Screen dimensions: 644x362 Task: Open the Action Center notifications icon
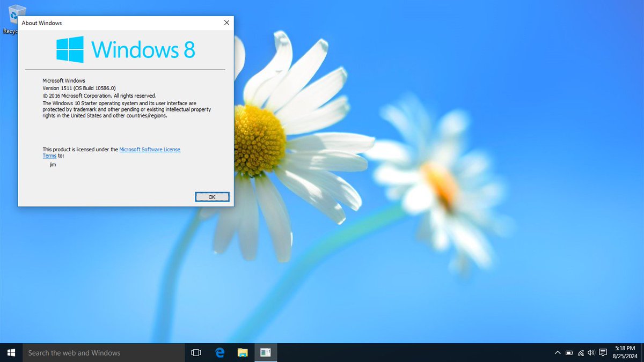(x=603, y=352)
